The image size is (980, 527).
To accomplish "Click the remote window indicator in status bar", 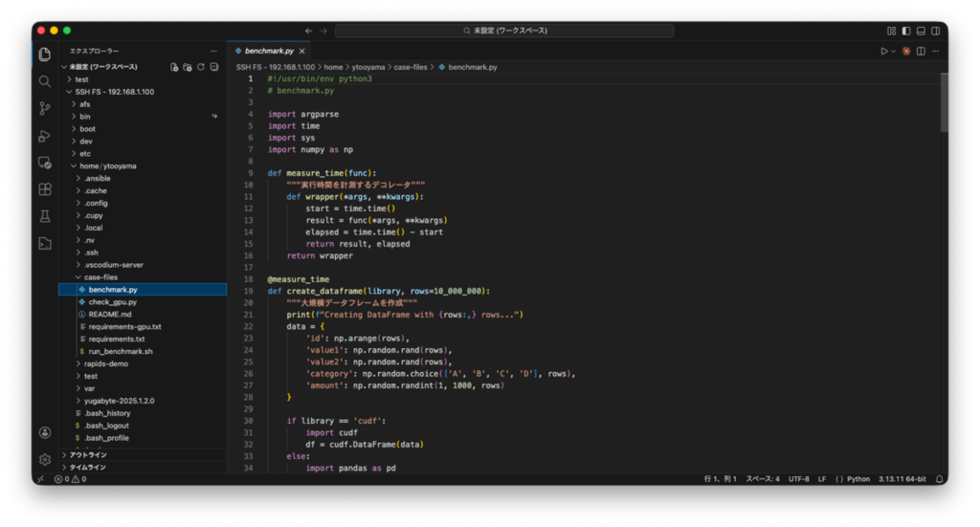I will point(40,479).
